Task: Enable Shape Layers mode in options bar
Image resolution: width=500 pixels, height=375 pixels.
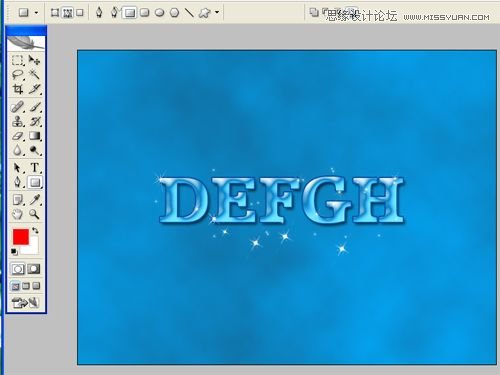Action: (x=55, y=13)
